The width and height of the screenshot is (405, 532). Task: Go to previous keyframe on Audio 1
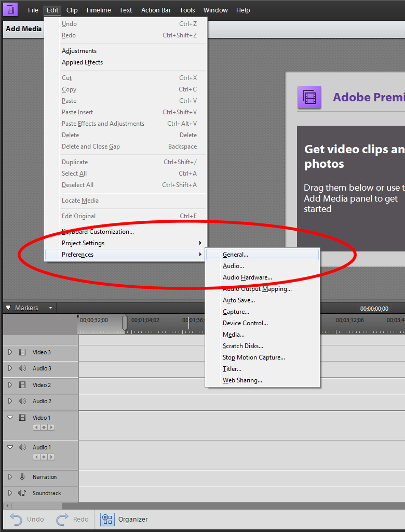click(x=36, y=457)
